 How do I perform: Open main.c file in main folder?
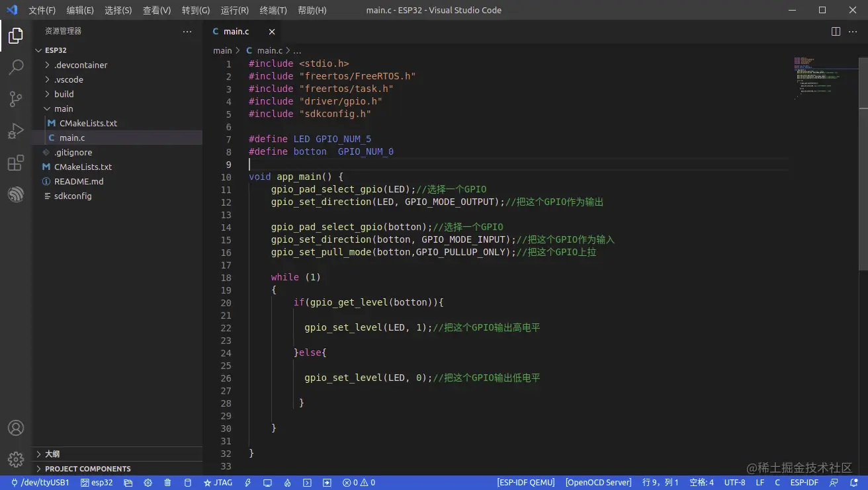[x=117, y=138]
